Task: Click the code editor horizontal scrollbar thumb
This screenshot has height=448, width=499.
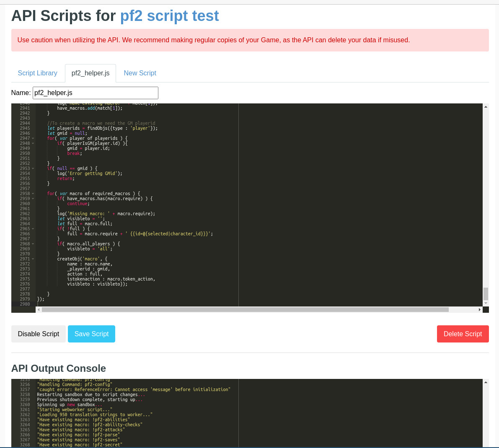Action: coord(245,310)
